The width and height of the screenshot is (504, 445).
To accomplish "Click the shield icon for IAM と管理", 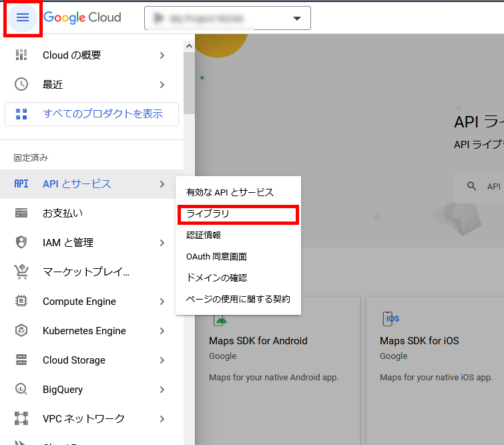I will coord(21,242).
